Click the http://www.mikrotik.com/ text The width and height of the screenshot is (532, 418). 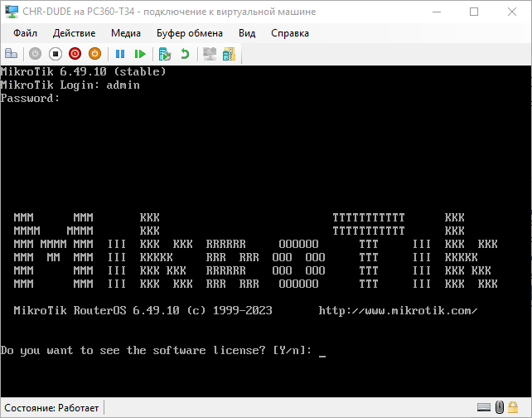[398, 311]
